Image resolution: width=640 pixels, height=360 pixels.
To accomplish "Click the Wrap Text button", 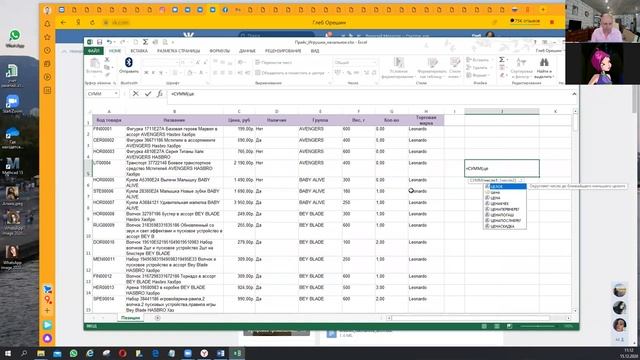I will click(273, 62).
